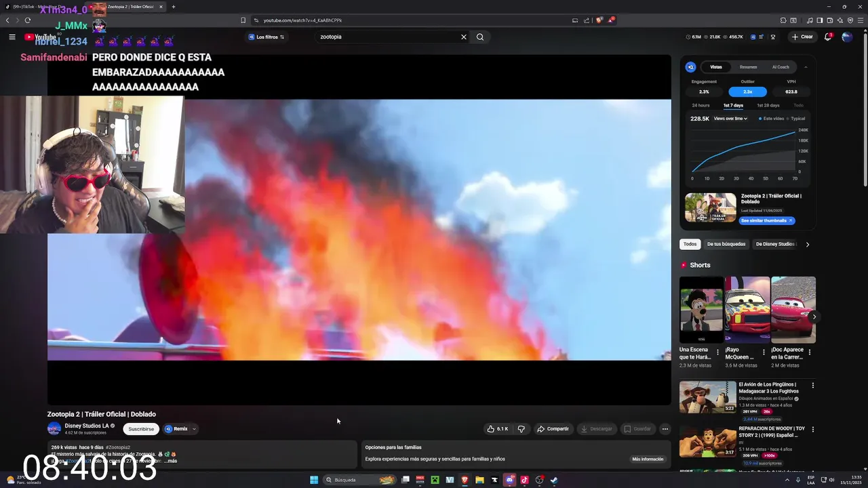Open Short Una Escena que te Hará
This screenshot has height=488, width=868.
pos(701,310)
